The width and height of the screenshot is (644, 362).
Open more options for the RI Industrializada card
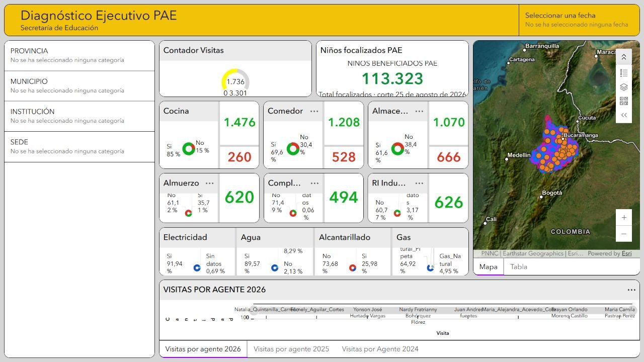419,183
